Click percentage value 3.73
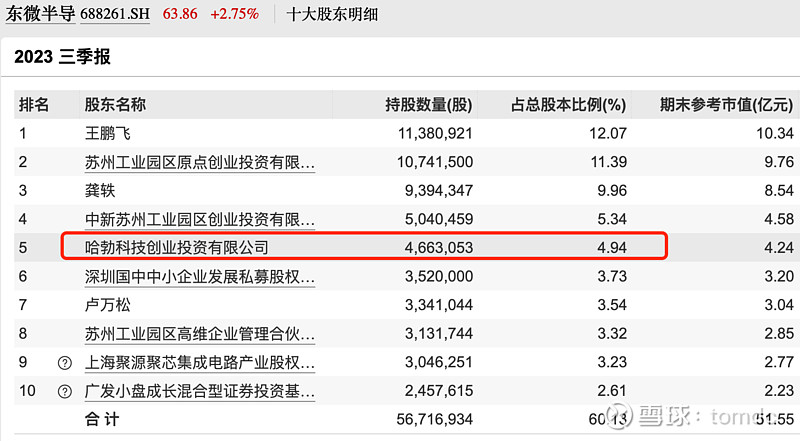 pos(612,277)
